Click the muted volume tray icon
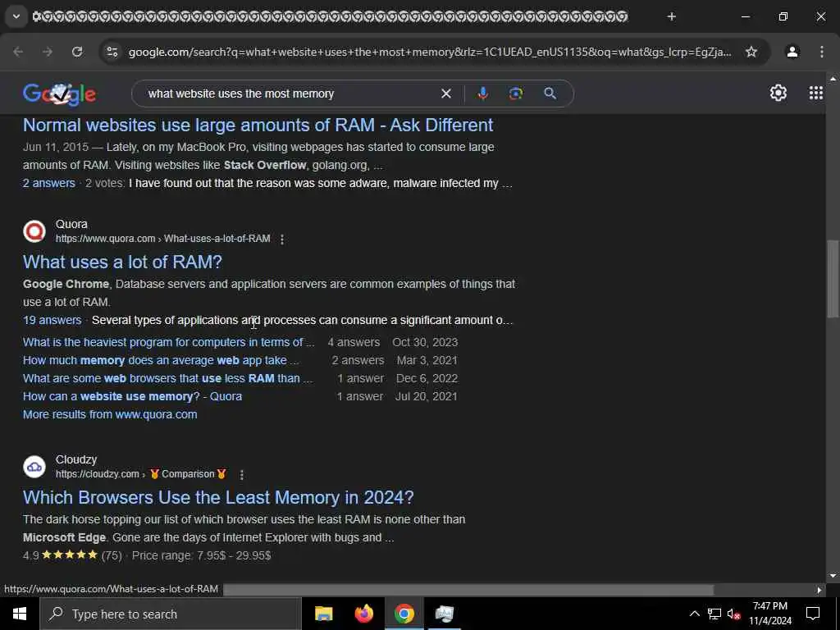Screen dimensions: 840x630 coord(733,614)
